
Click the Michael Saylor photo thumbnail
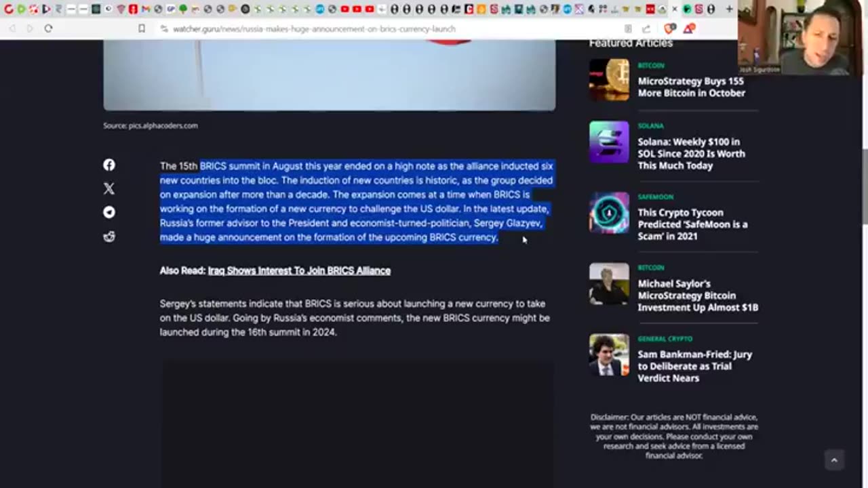click(609, 283)
